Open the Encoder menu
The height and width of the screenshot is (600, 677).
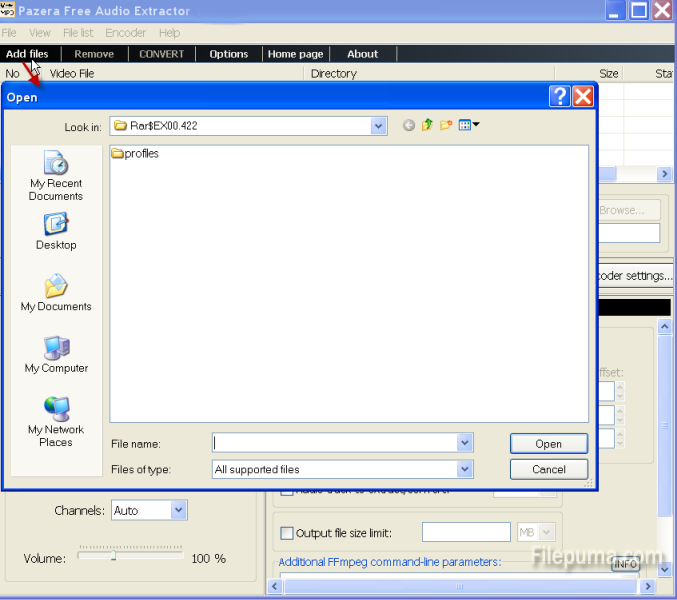pyautogui.click(x=126, y=33)
